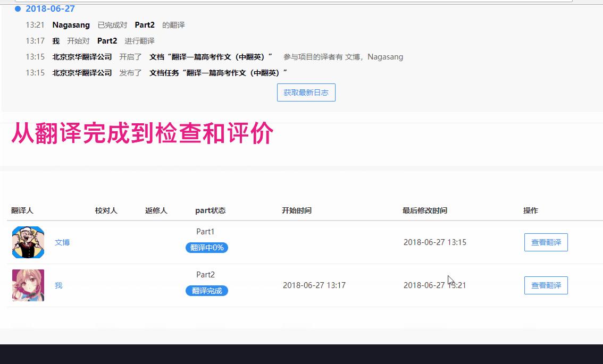The image size is (603, 364).
Task: Click 查看翻译 for the Part2 row
Action: point(546,285)
